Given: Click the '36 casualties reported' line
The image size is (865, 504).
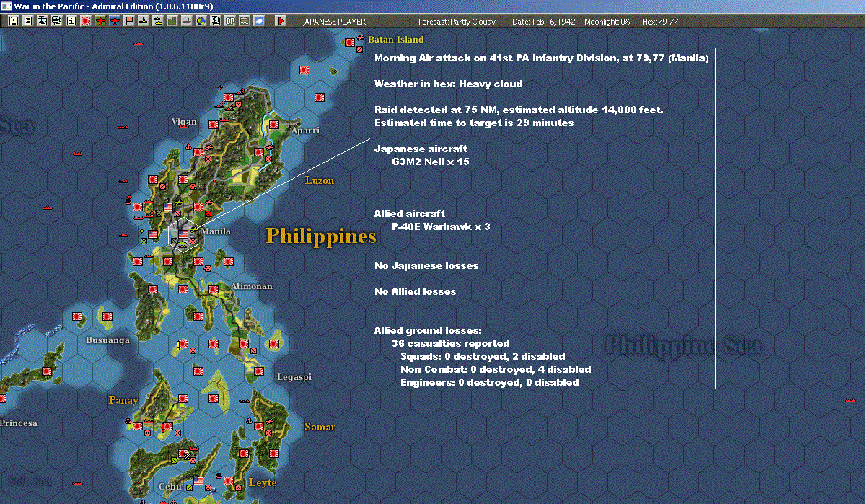Looking at the screenshot, I should coord(451,343).
